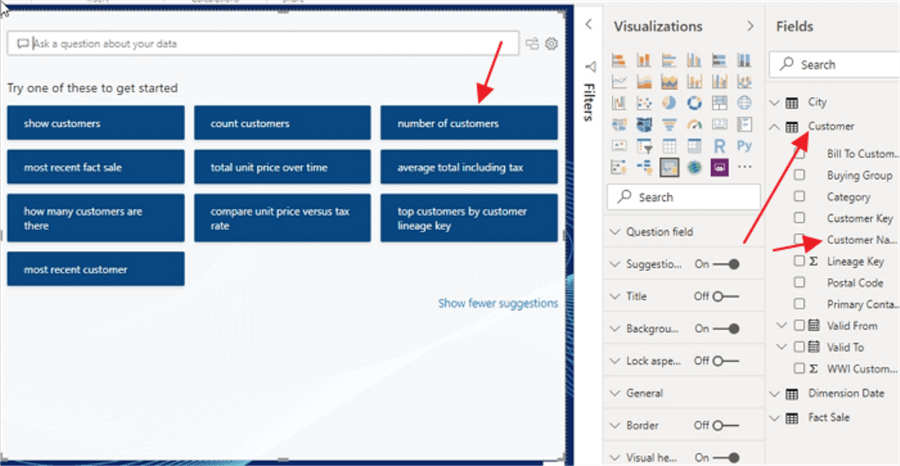Collapse the Customer table in Fields
900x466 pixels.
tap(775, 127)
